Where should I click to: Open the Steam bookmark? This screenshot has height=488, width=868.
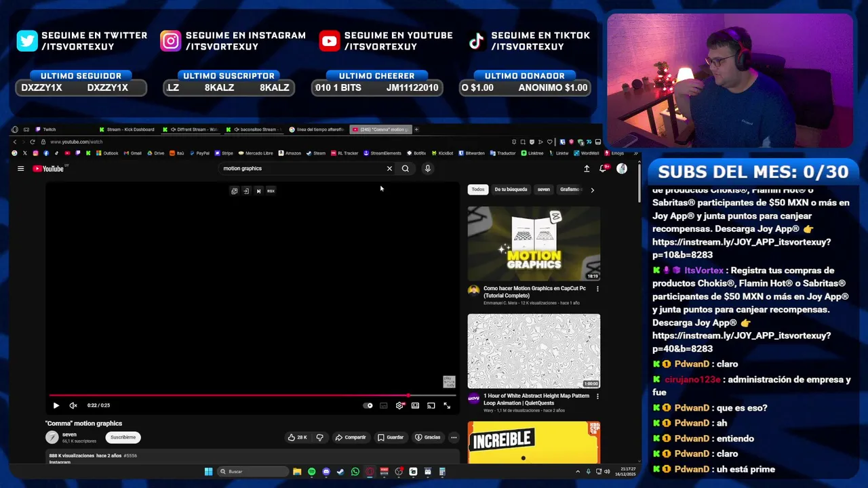316,153
